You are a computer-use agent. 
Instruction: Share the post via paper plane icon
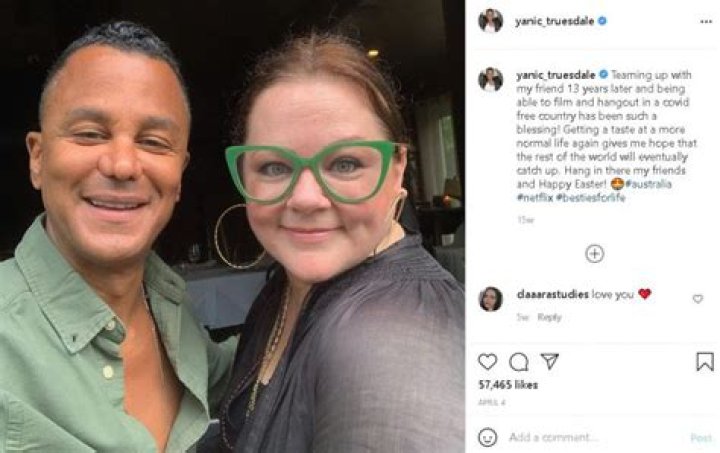pos(549,361)
